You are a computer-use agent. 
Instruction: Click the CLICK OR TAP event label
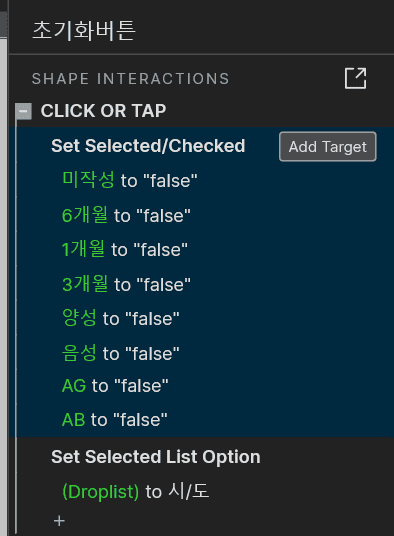click(103, 111)
